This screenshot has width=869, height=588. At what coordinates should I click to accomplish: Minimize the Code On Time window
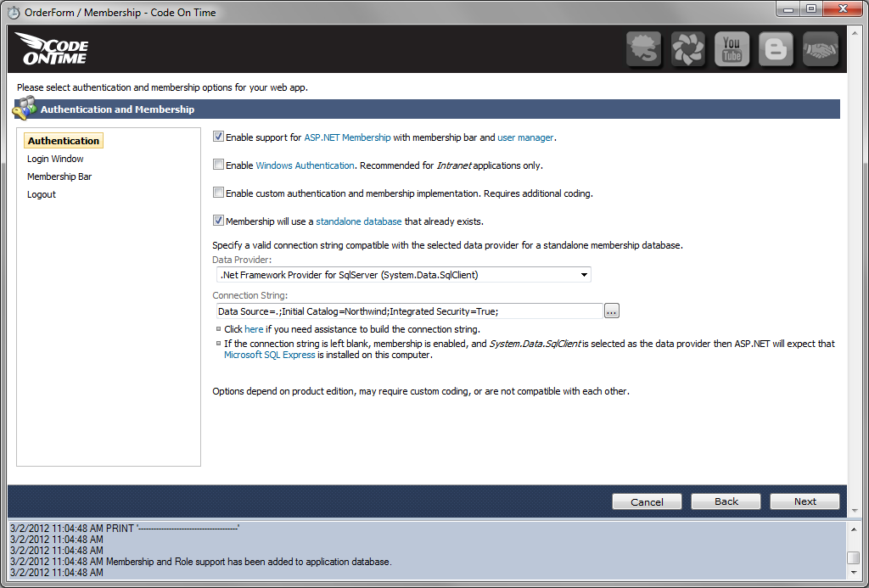pos(788,9)
